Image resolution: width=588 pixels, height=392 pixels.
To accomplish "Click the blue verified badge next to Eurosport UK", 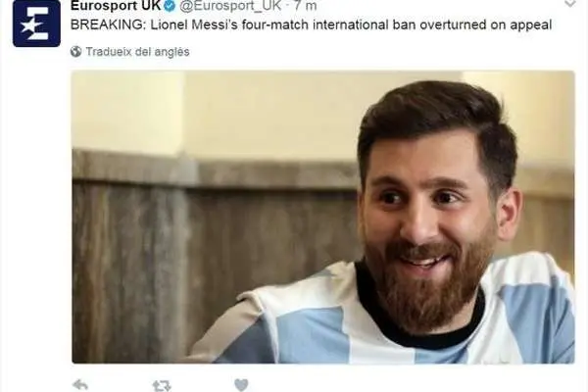I will pos(170,6).
